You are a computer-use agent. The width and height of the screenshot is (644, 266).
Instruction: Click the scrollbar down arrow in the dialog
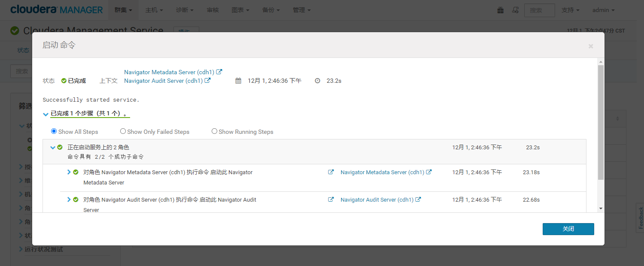coord(601,209)
